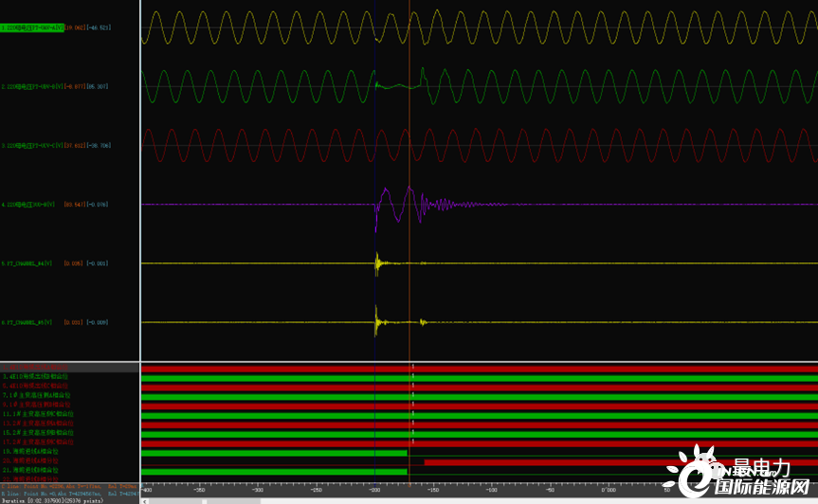Screen dimensions: 818x504
Task: Click the orange cursor value beside channel 1
Action: coord(75,27)
